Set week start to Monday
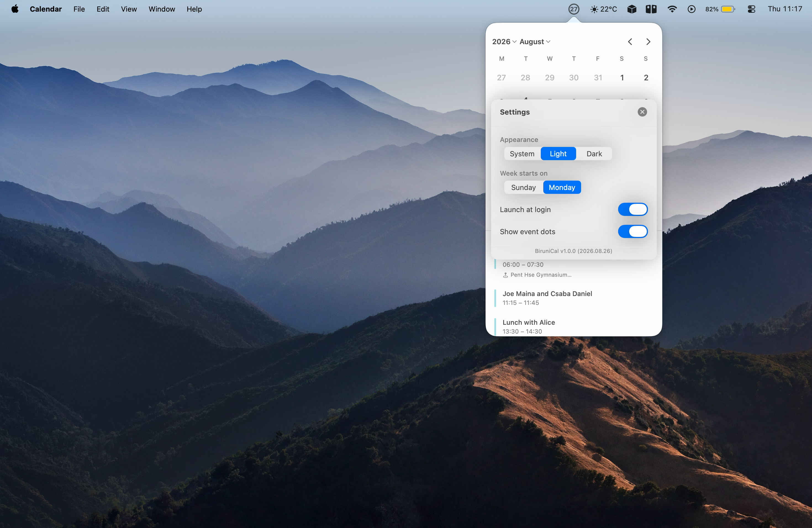812x528 pixels. point(562,187)
